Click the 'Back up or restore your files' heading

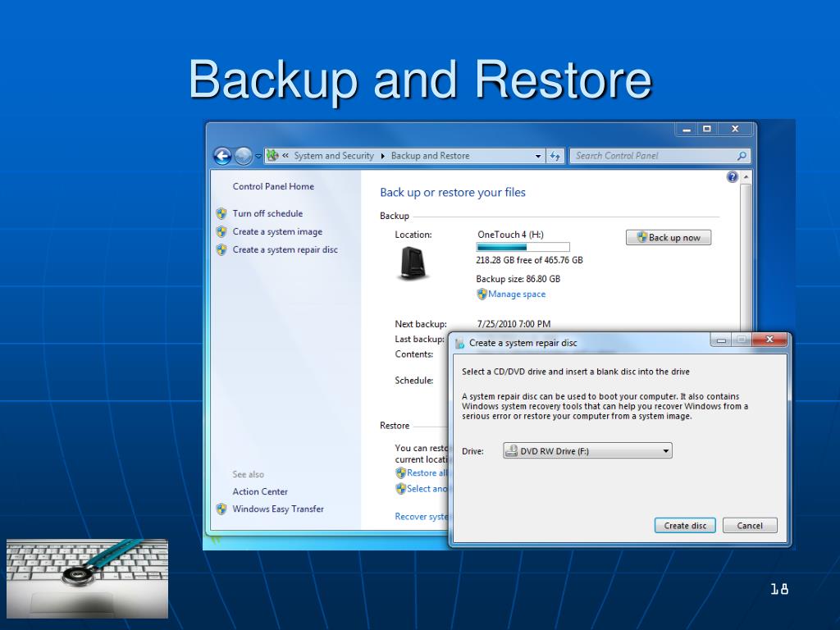[x=453, y=192]
